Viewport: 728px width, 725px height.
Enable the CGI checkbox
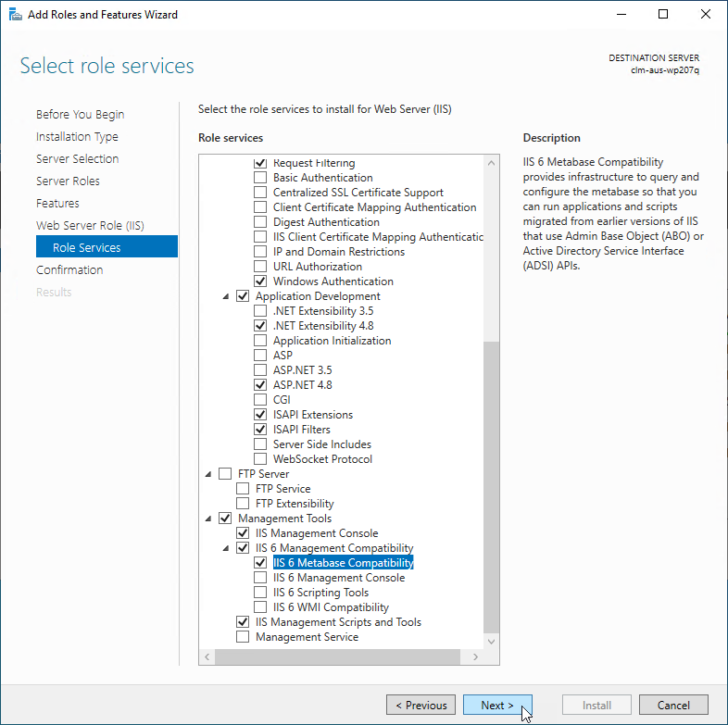click(x=260, y=400)
